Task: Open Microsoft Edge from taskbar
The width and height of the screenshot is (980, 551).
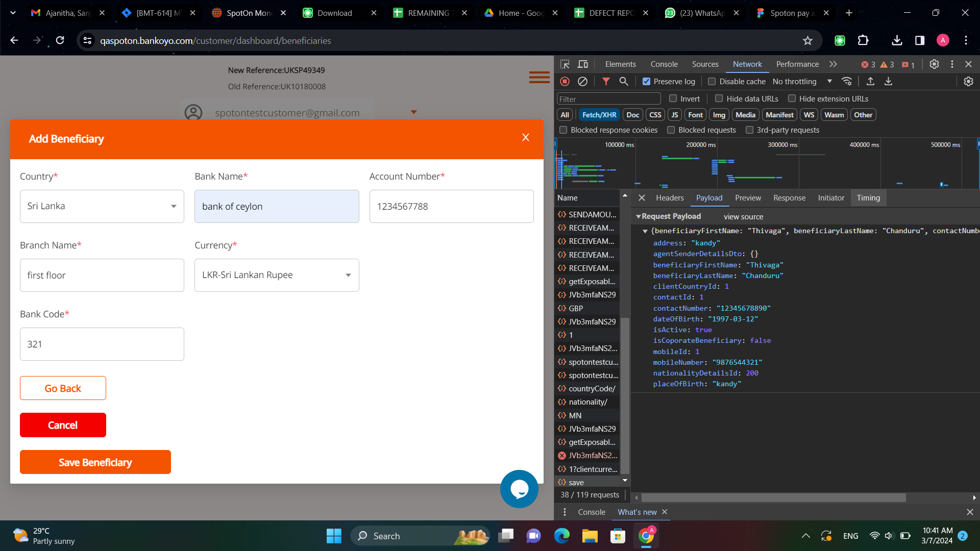Action: pyautogui.click(x=561, y=536)
